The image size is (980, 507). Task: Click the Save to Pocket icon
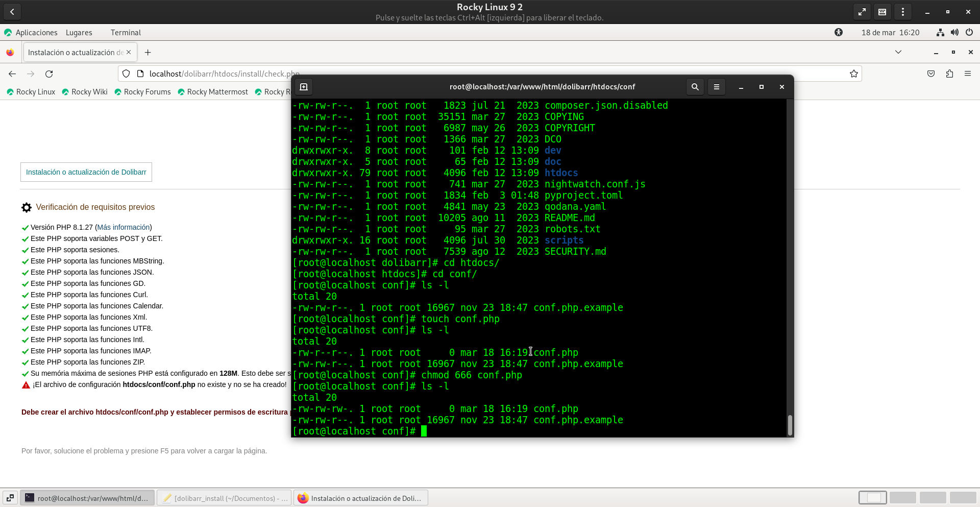930,74
